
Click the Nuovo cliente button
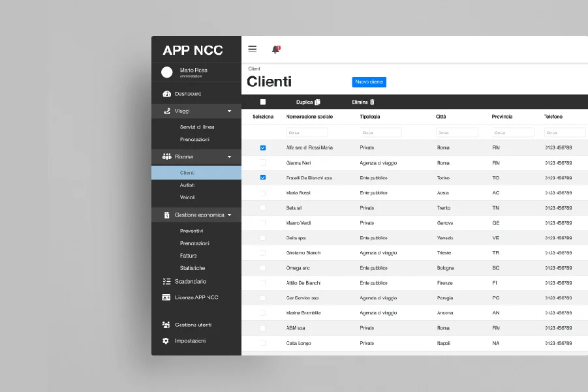369,82
